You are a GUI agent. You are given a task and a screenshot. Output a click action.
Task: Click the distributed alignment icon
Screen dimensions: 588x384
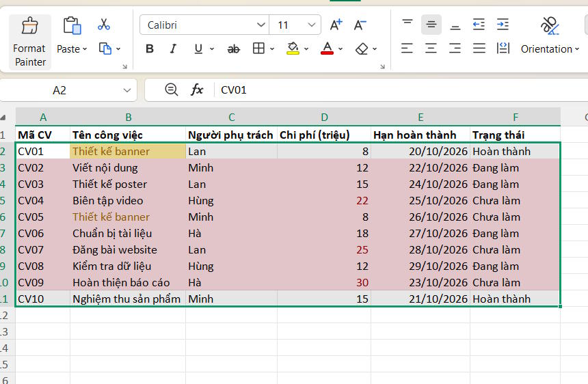(503, 49)
